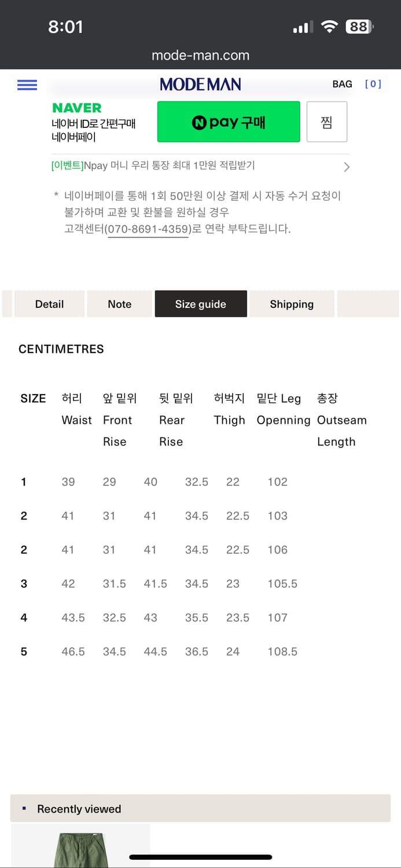401x868 pixels.
Task: Tap the mode-man.com address bar
Action: (x=200, y=56)
